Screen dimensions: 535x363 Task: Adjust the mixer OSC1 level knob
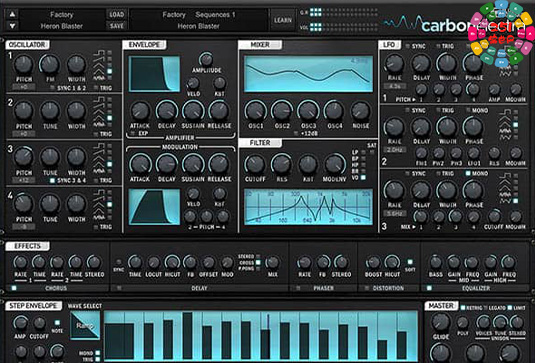click(x=255, y=111)
